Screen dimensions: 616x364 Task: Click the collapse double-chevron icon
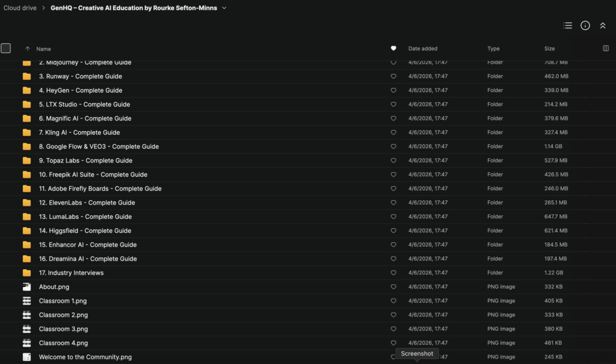pyautogui.click(x=602, y=26)
